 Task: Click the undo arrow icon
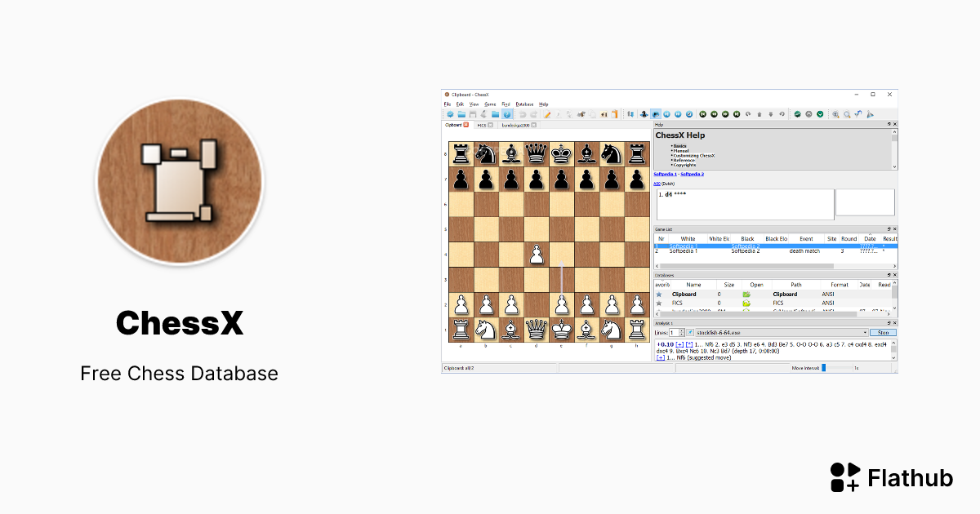[523, 114]
